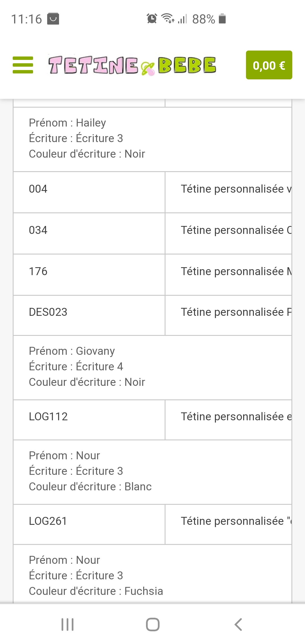The image size is (305, 644).
Task: Tap the battery status icon
Action: (x=222, y=19)
